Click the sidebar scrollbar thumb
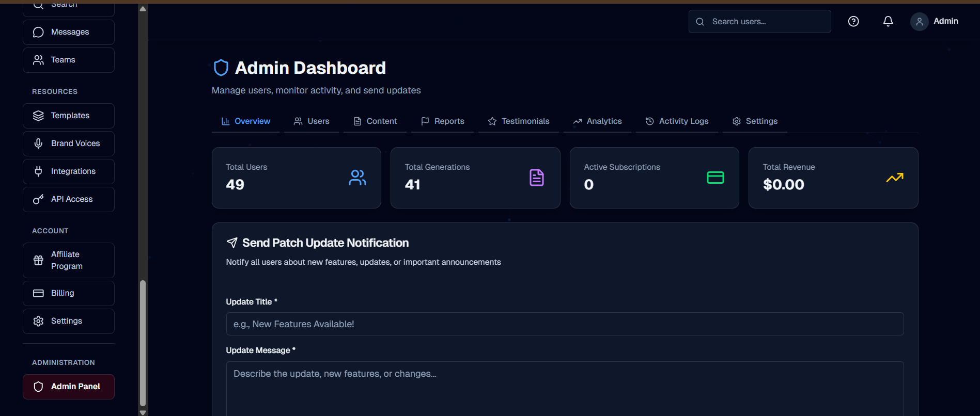The height and width of the screenshot is (416, 980). coord(143,343)
